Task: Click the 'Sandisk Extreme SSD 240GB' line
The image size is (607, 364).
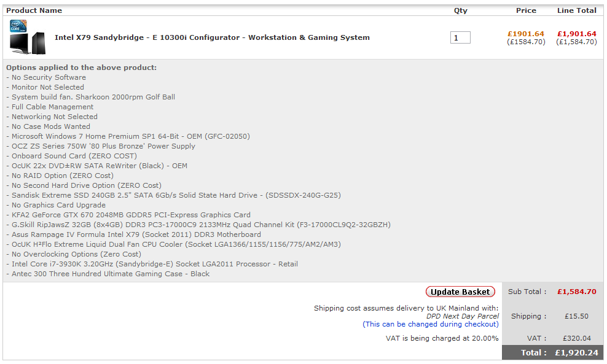Action: [x=174, y=195]
